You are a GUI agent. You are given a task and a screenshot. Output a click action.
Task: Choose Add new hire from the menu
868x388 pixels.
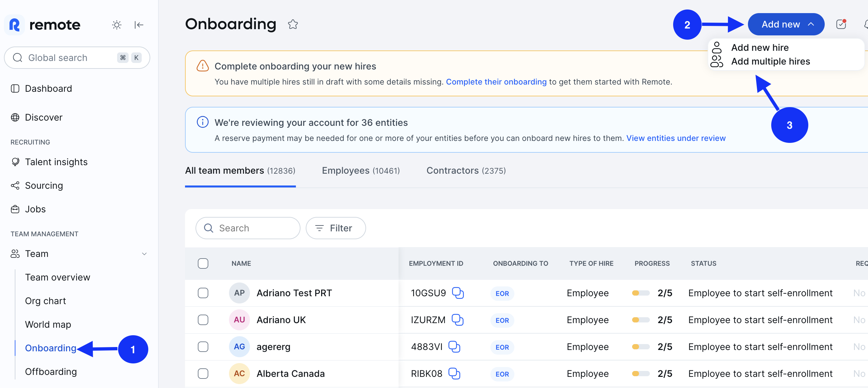pos(759,48)
